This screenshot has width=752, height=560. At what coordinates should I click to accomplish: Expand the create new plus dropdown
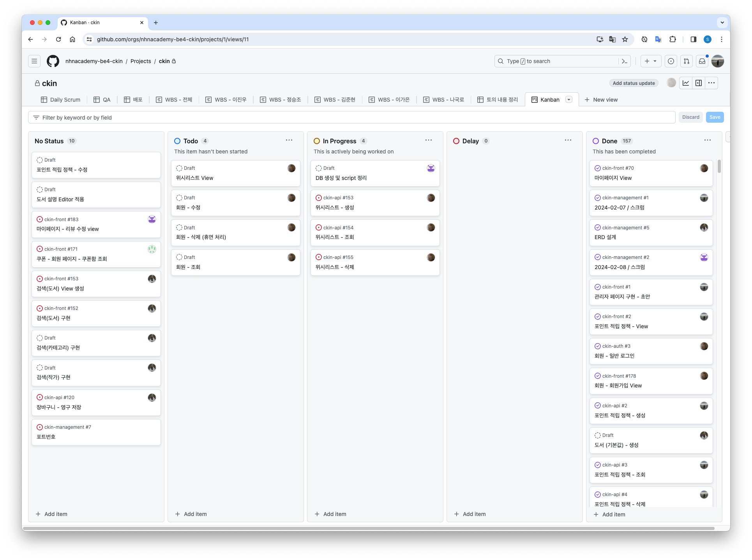[x=650, y=61]
